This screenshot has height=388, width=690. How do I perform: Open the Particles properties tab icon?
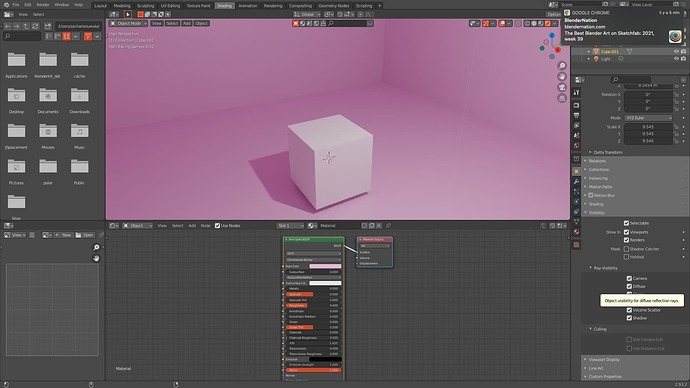(576, 191)
